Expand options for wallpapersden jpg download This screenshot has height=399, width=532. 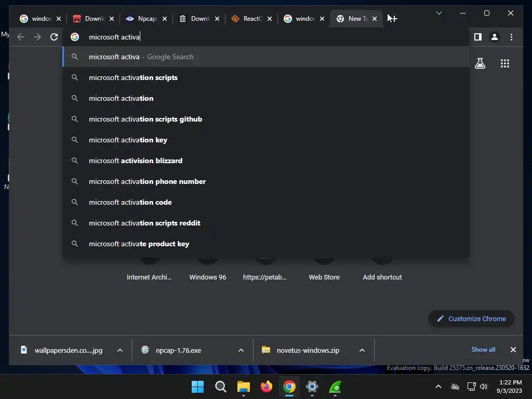click(x=120, y=350)
